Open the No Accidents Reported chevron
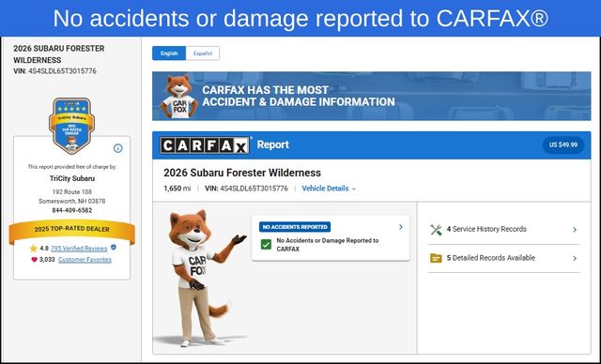The width and height of the screenshot is (601, 364). coord(401,227)
